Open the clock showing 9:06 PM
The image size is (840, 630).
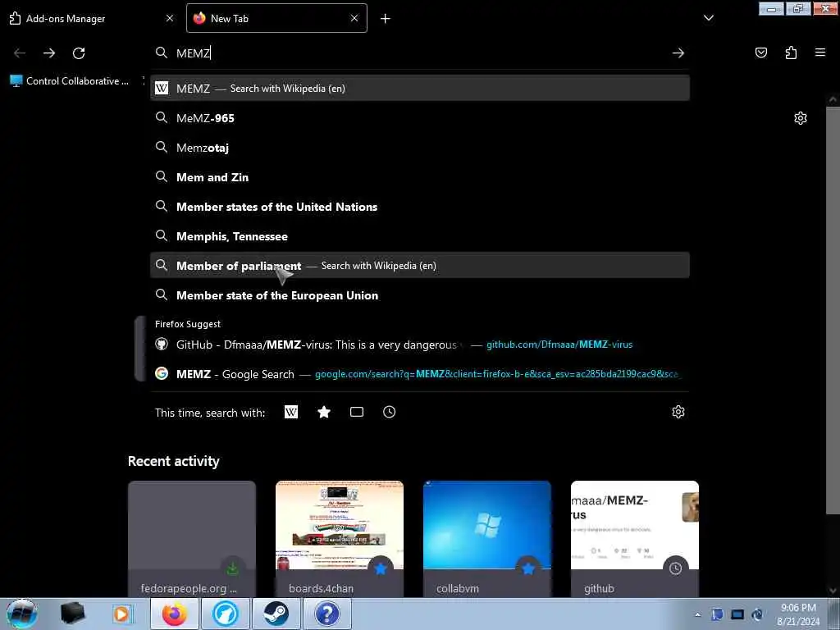click(798, 614)
